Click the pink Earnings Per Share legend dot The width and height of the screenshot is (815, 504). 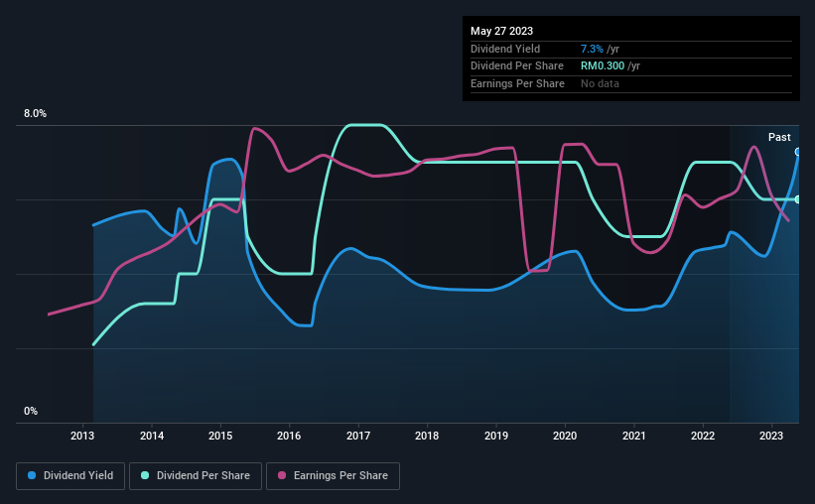point(282,475)
